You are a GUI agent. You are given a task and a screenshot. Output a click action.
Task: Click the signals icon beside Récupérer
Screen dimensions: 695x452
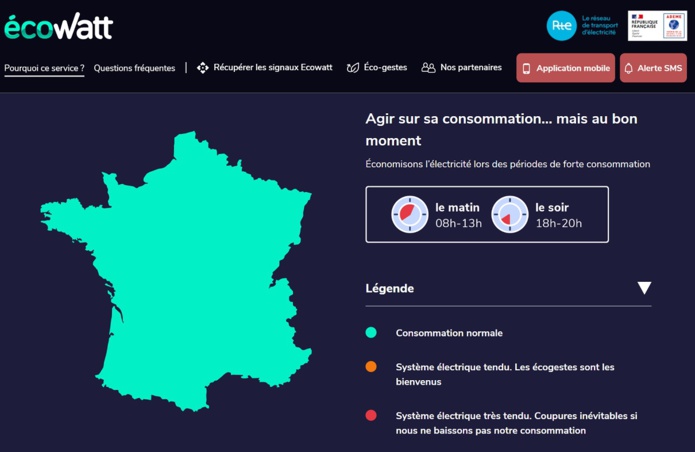(203, 68)
